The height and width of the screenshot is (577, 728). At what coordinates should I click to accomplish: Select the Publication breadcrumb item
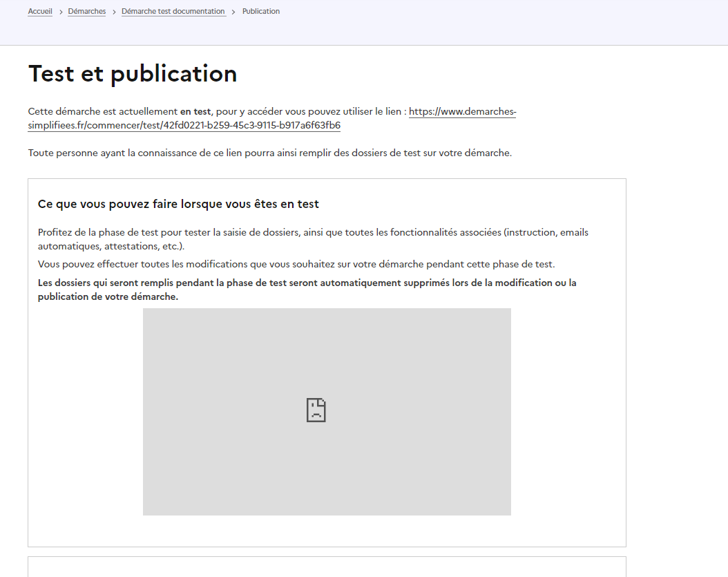261,11
